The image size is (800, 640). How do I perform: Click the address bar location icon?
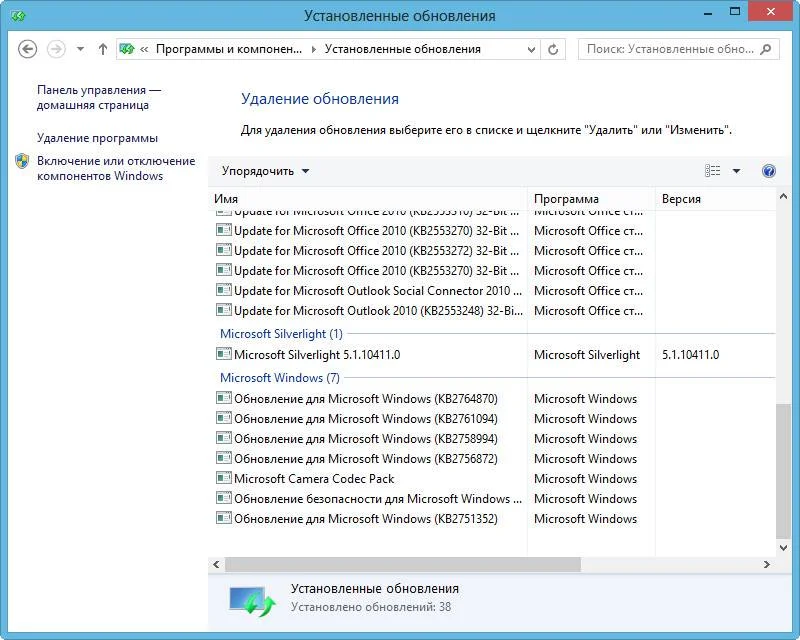click(x=126, y=49)
